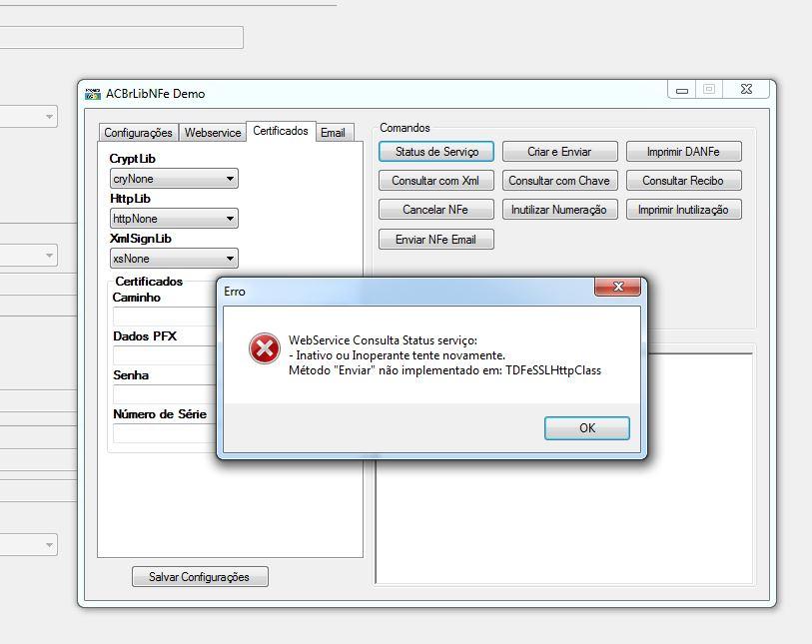Click OK in the Erro dialog

[586, 428]
